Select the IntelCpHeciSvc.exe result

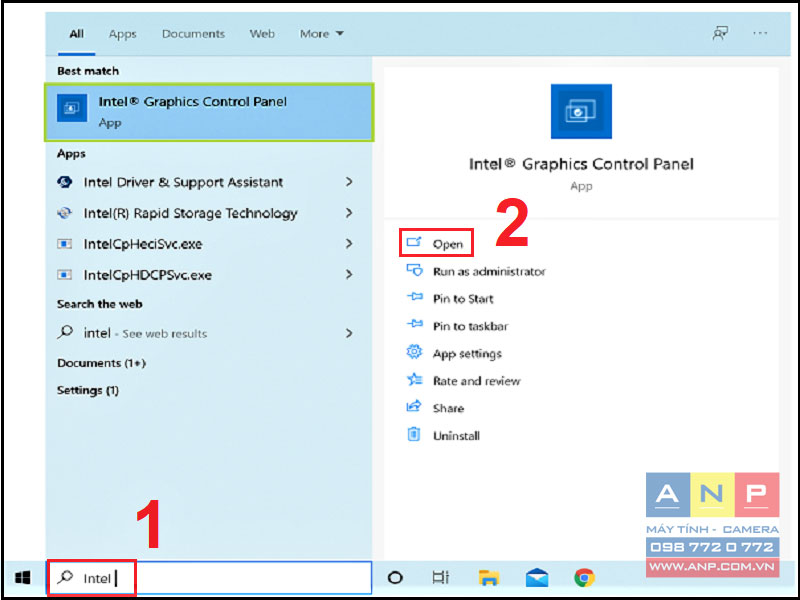pos(143,244)
